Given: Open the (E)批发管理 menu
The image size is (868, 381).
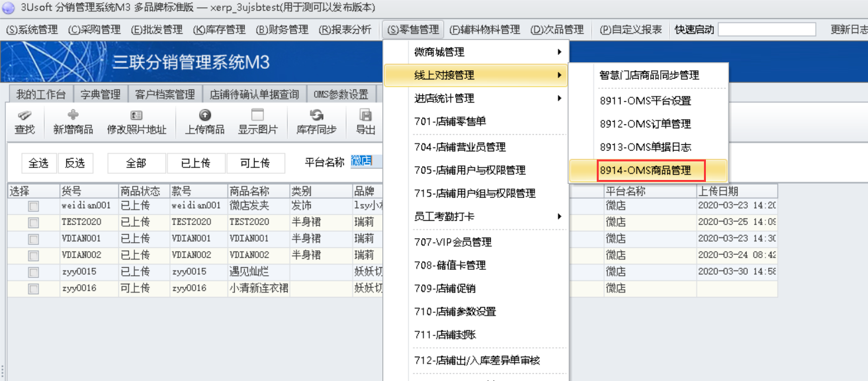Looking at the screenshot, I should (x=157, y=30).
